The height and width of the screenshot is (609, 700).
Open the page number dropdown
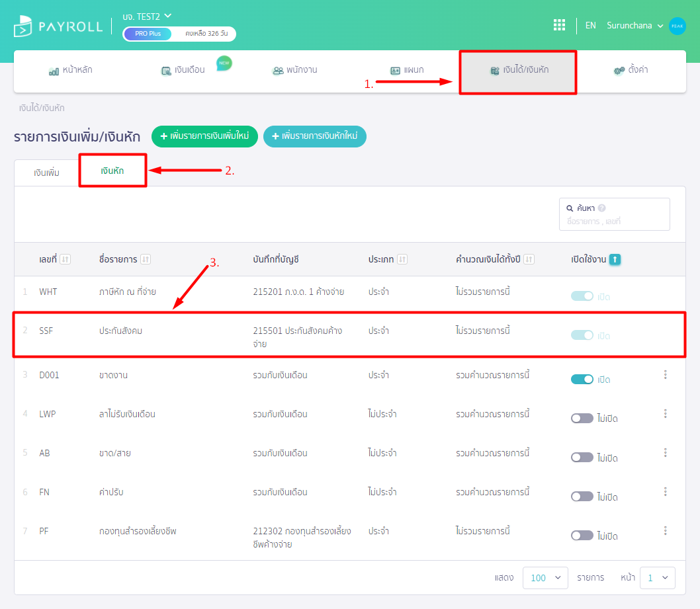[x=658, y=578]
